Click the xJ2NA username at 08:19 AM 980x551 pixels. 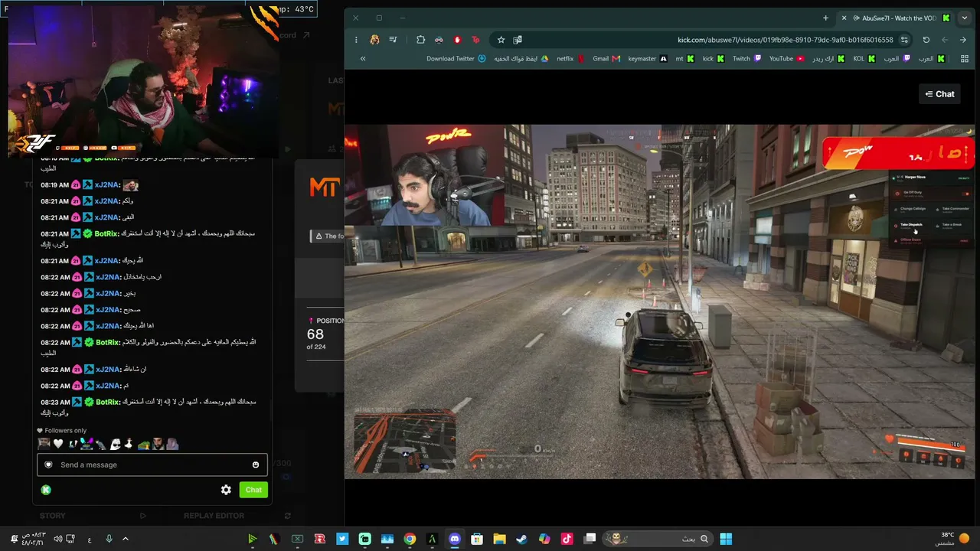point(107,185)
